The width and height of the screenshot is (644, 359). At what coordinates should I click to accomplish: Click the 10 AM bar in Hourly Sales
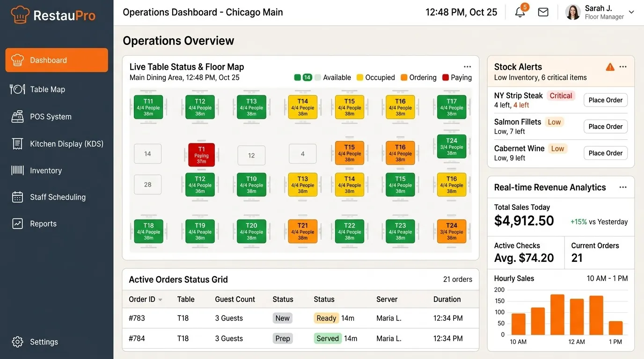coord(518,324)
